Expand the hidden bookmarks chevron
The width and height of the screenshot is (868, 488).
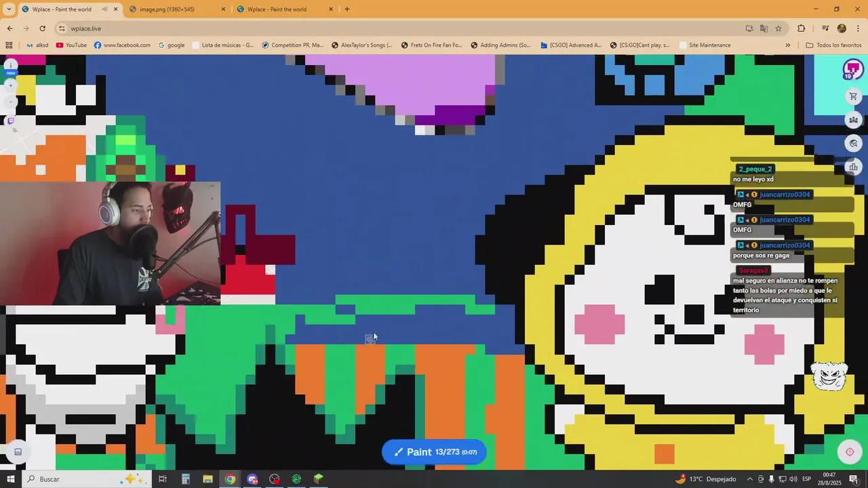tap(787, 45)
